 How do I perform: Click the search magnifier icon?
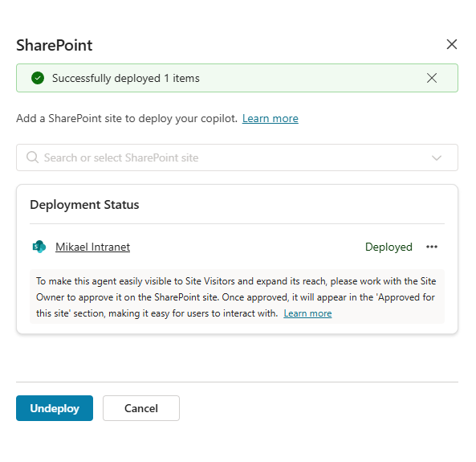pyautogui.click(x=32, y=157)
